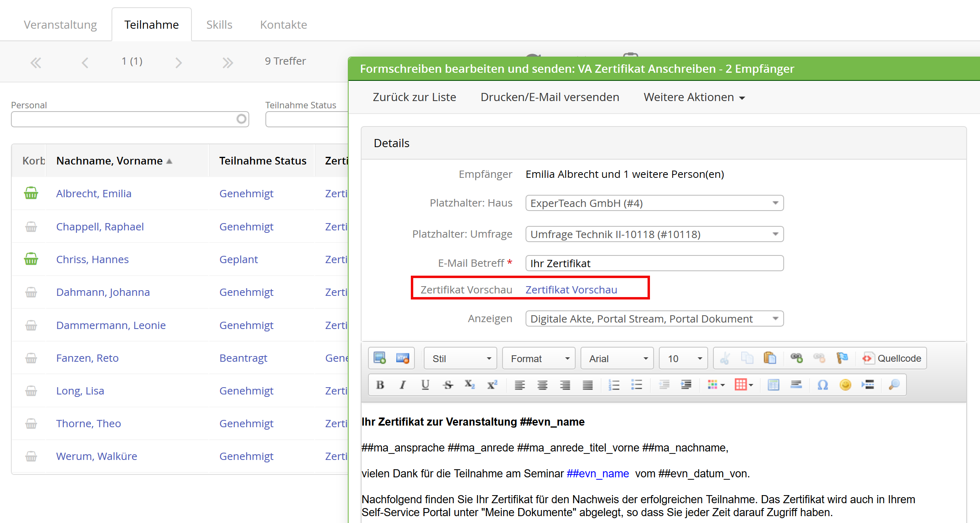Expand the Weitere Aktionen menu

pos(694,97)
